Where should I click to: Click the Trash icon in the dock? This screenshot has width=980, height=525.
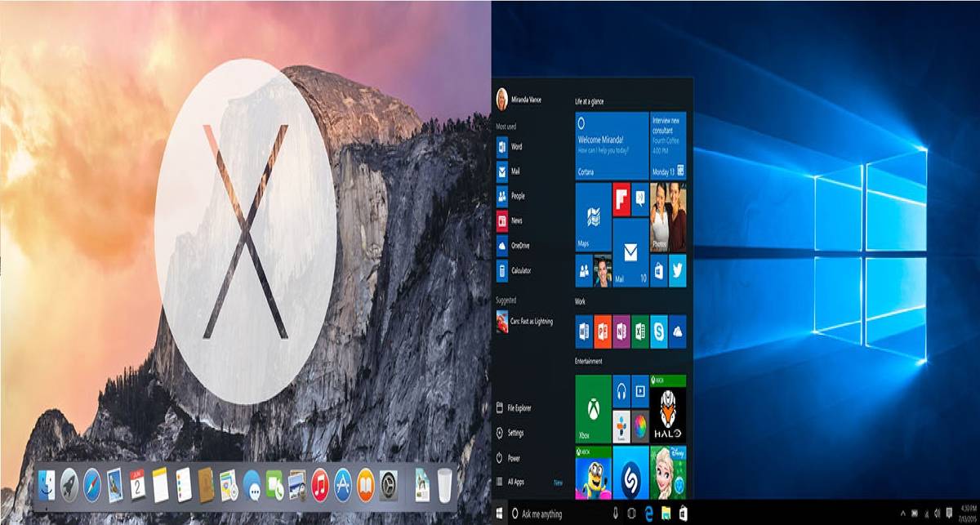(444, 485)
